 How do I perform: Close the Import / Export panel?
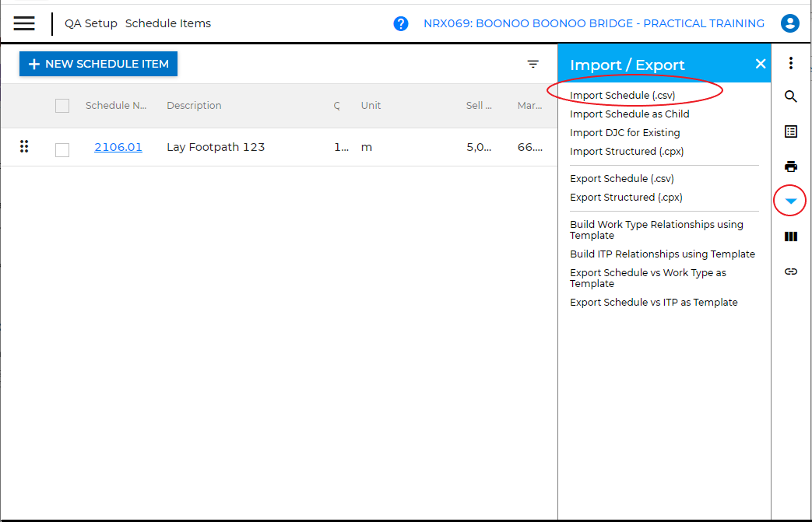pos(760,64)
